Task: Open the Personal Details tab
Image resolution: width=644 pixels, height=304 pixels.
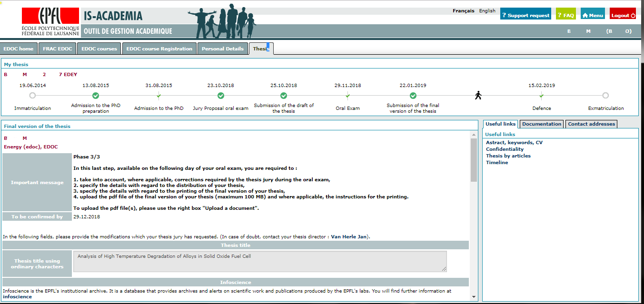Action: coord(223,49)
